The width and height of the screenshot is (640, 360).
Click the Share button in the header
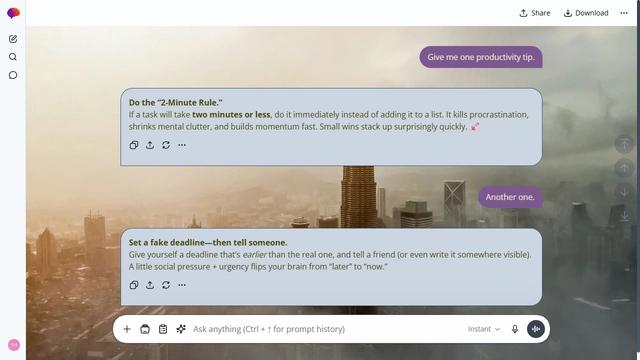click(535, 13)
